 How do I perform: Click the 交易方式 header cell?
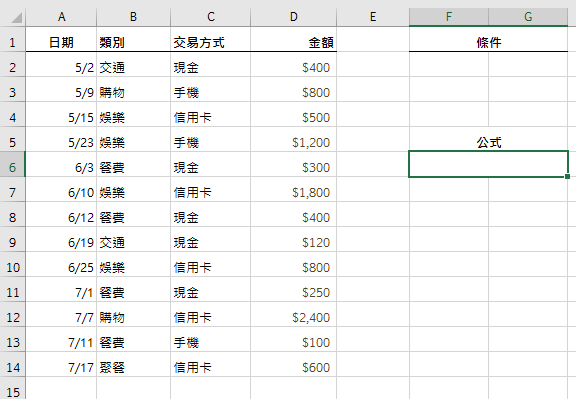(x=210, y=43)
